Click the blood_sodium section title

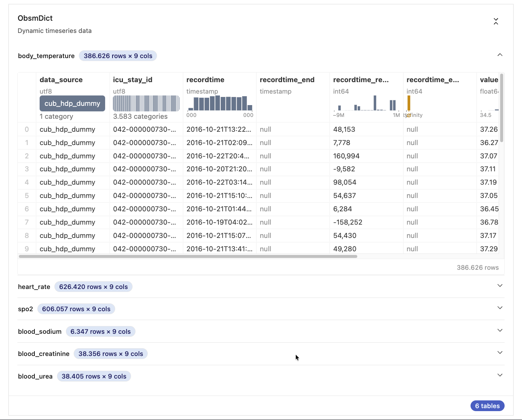pyautogui.click(x=40, y=332)
